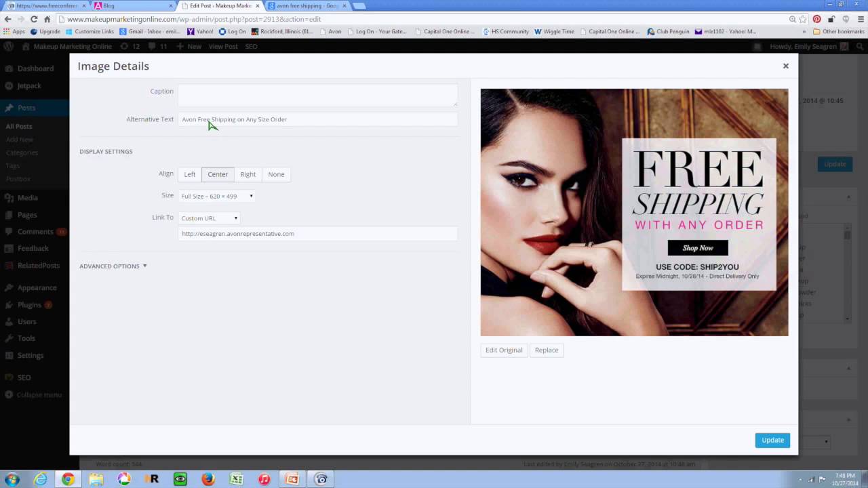Open the Link To dropdown
Viewport: 868px width, 488px height.
point(210,218)
